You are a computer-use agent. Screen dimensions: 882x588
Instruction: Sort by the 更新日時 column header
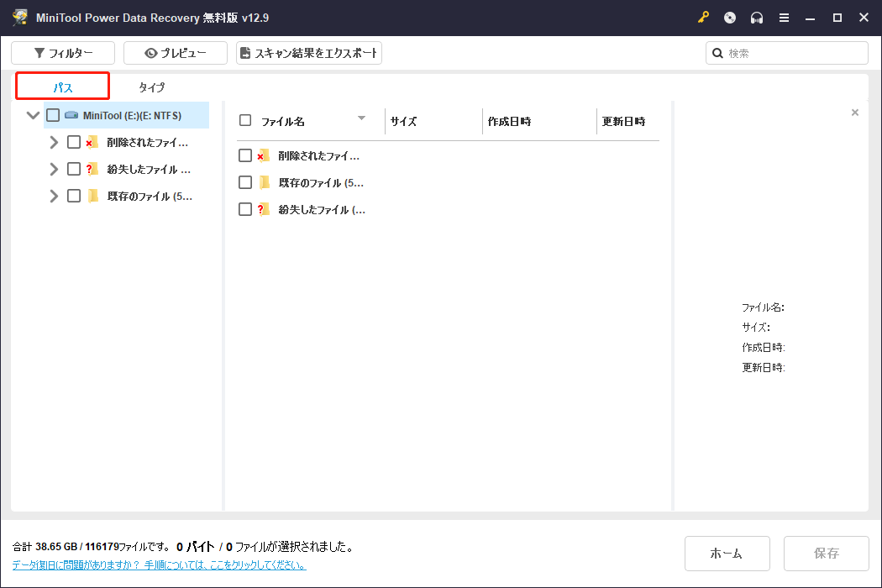coord(623,121)
